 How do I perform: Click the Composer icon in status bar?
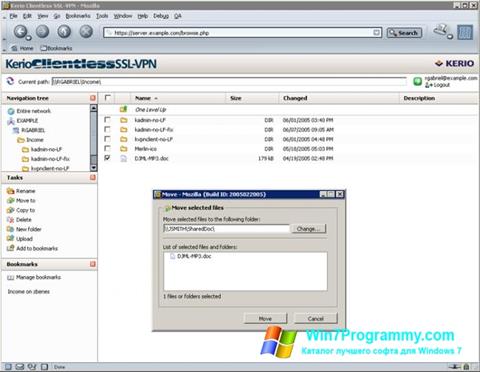point(32,367)
